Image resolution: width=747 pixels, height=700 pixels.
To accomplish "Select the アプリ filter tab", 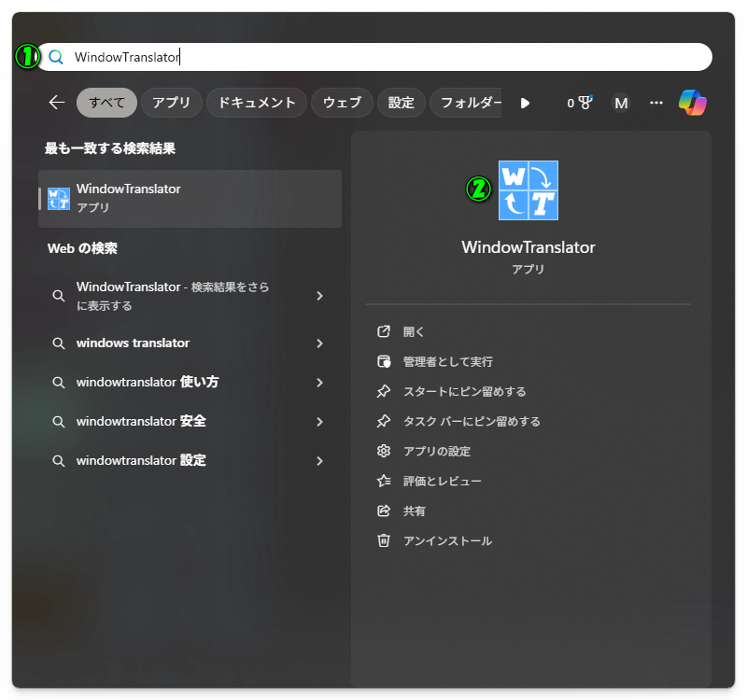I will pyautogui.click(x=171, y=103).
